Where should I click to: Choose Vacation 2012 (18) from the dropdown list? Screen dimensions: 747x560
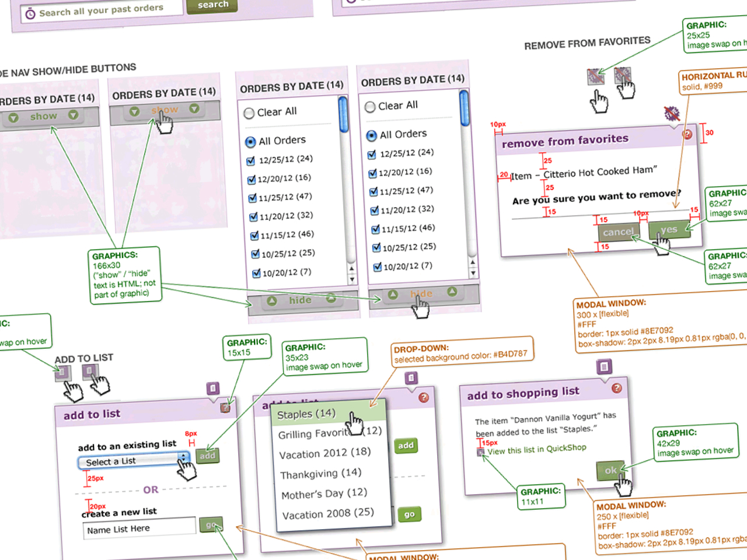pyautogui.click(x=324, y=453)
